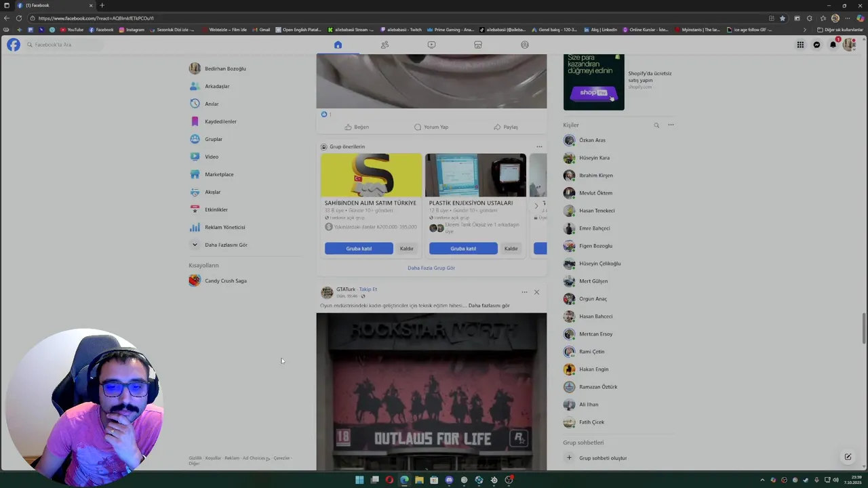The image size is (868, 488).
Task: Click the Beğen button on the post
Action: tap(357, 127)
